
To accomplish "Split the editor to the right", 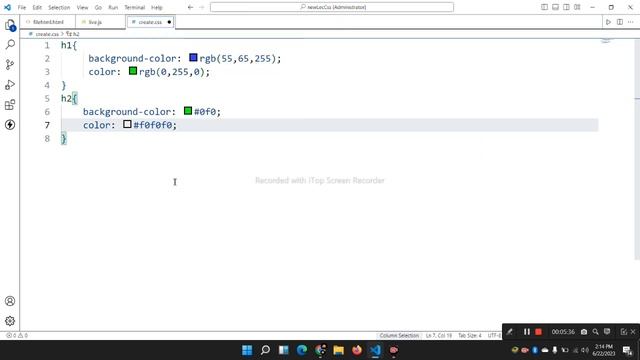I will (x=620, y=22).
